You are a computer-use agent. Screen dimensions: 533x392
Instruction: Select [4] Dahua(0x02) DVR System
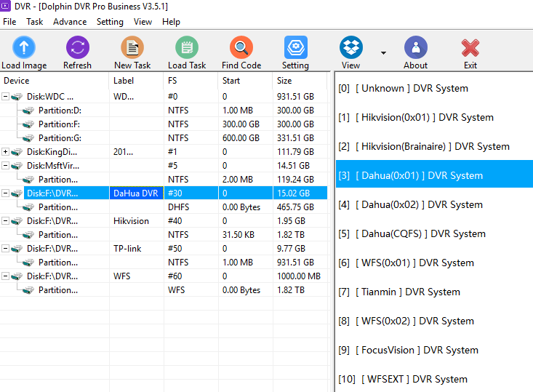pos(434,204)
